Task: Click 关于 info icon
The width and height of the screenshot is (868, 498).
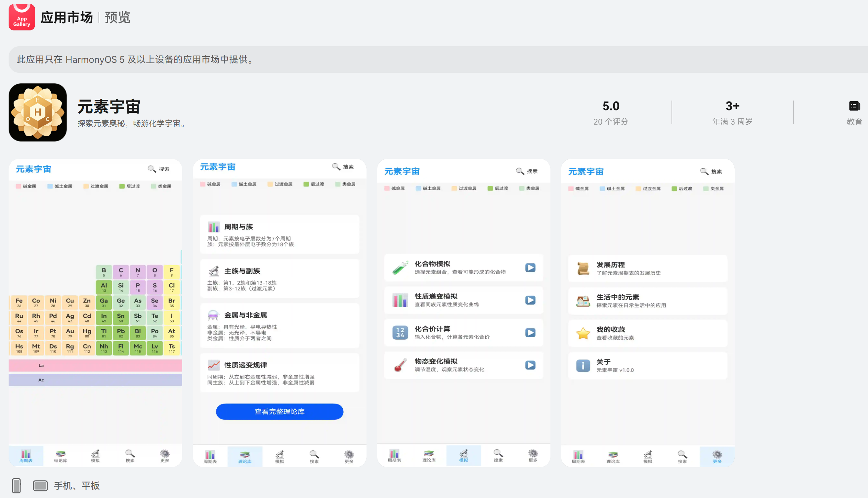Action: pyautogui.click(x=583, y=366)
